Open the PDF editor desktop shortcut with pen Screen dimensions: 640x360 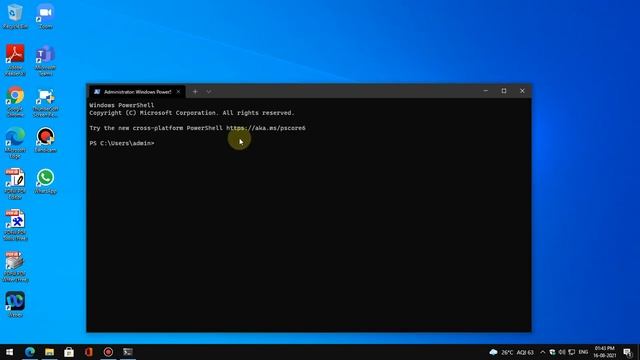tap(15, 184)
